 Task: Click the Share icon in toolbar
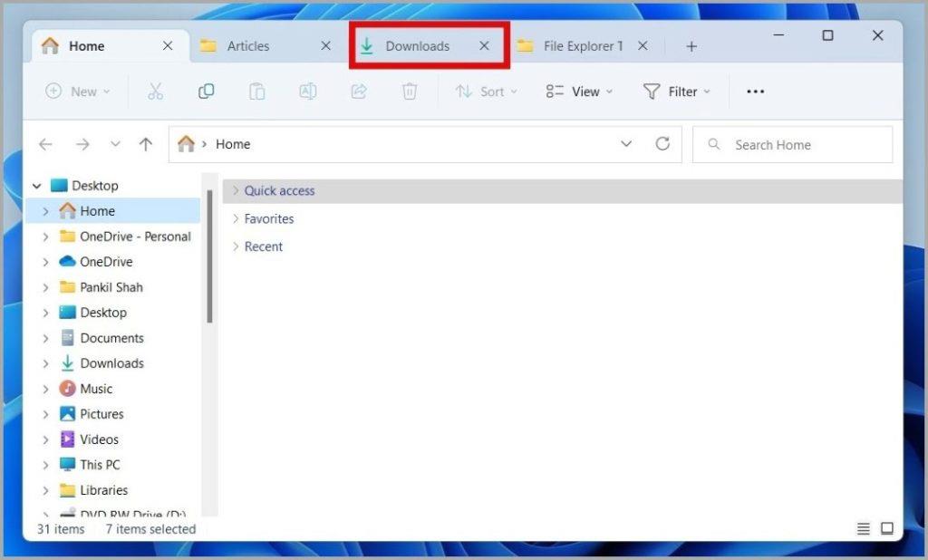(x=359, y=92)
